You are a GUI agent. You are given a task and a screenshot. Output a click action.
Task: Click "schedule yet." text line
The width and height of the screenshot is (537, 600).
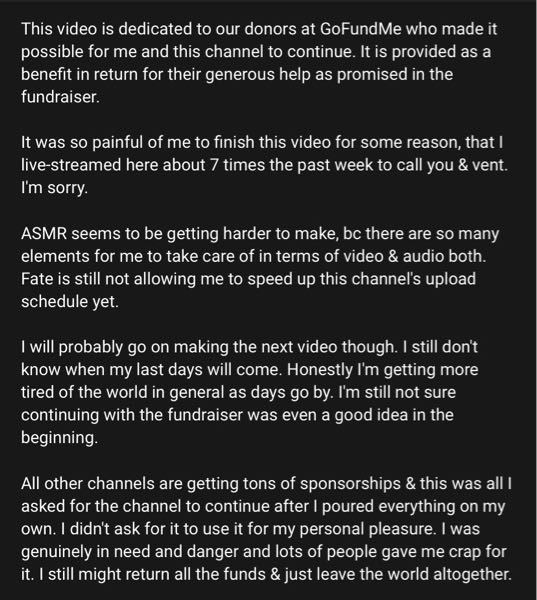click(x=70, y=302)
